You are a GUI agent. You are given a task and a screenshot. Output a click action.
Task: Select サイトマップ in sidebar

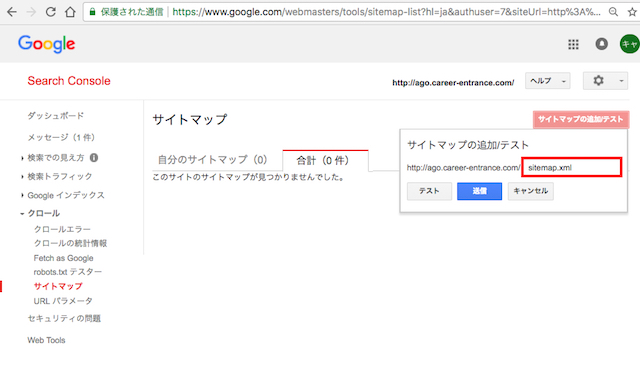tap(58, 287)
